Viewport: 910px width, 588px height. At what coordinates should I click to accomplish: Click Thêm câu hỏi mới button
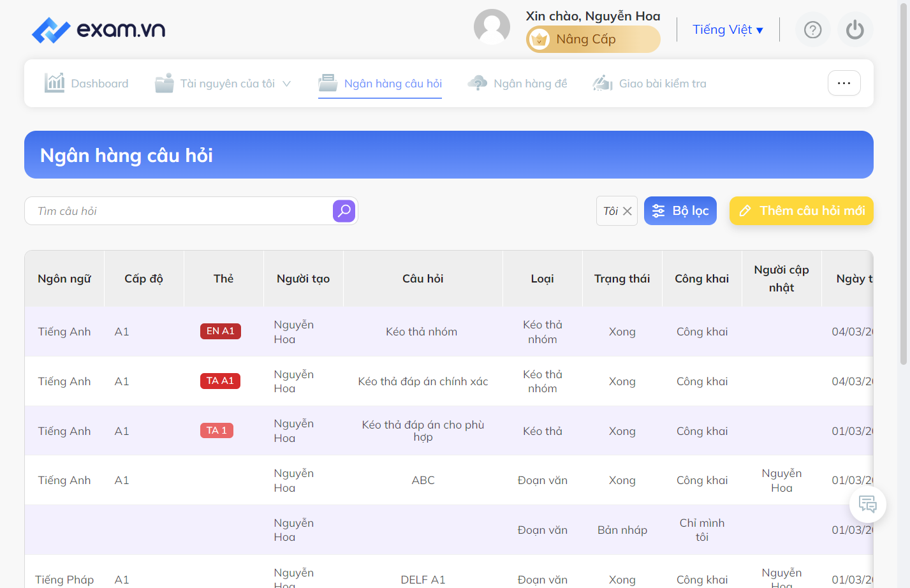[801, 211]
